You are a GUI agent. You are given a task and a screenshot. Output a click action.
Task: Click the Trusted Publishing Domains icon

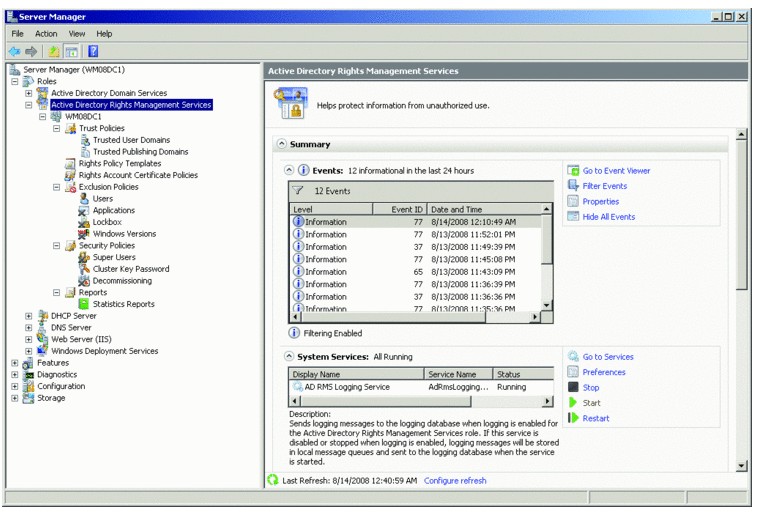[85, 151]
